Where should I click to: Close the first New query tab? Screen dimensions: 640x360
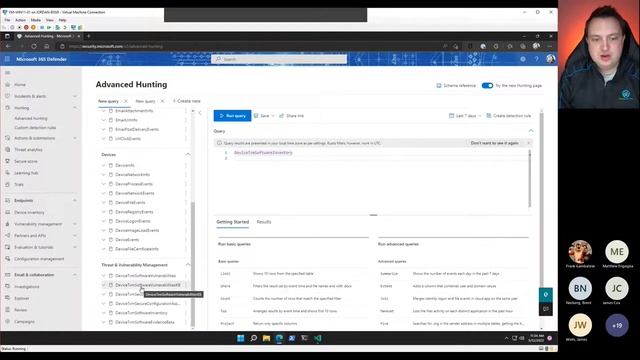(x=126, y=101)
